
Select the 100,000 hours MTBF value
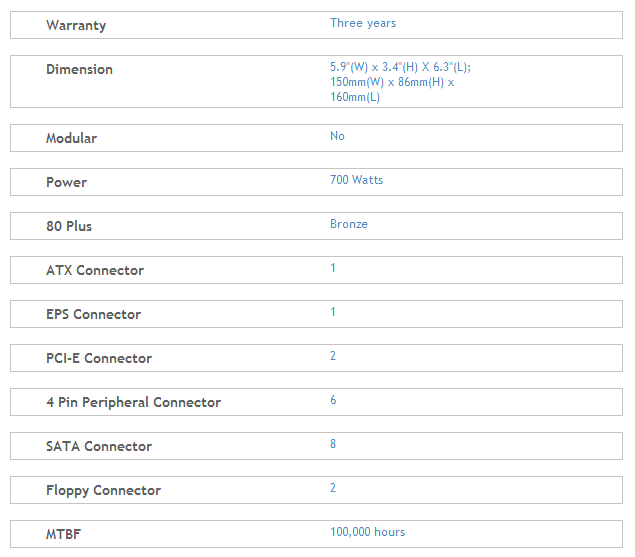click(x=367, y=532)
